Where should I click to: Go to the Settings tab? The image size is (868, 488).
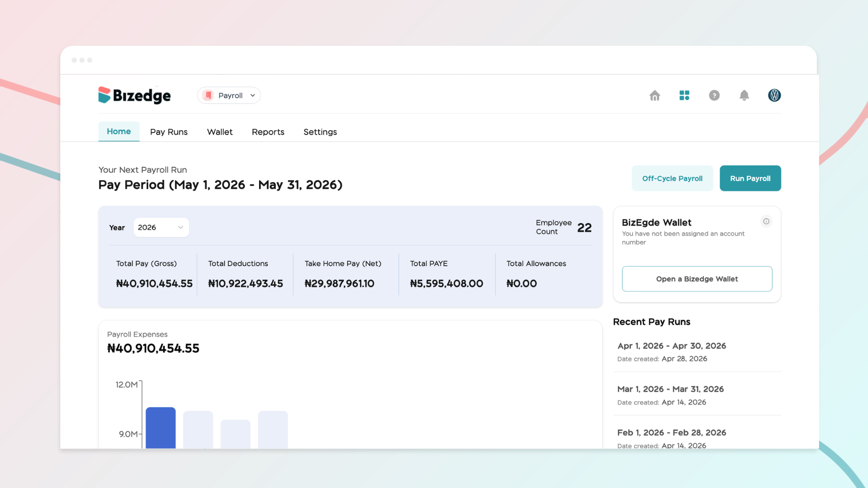[320, 132]
